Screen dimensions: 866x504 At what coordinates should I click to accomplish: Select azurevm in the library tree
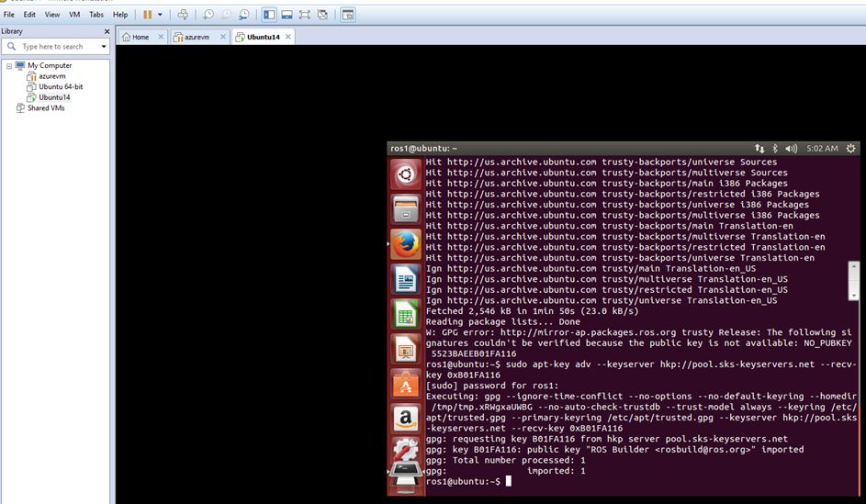(52, 76)
